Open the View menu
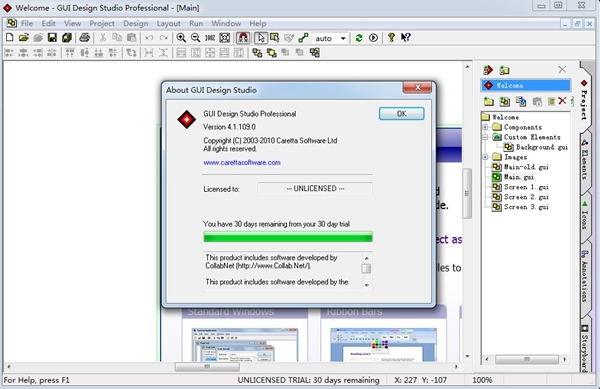This screenshot has width=600, height=389. pyautogui.click(x=72, y=23)
